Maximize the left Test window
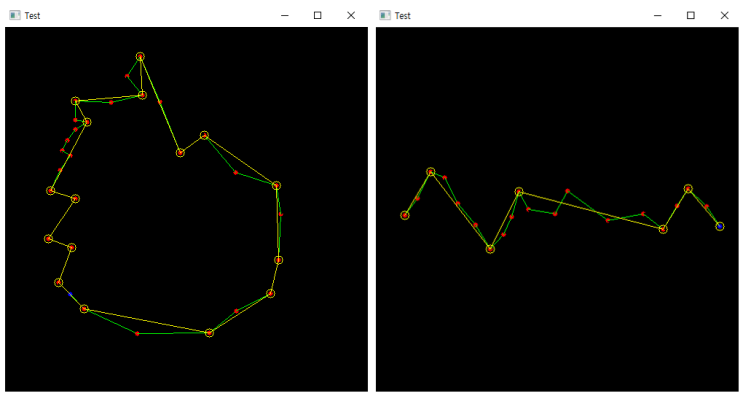Viewport: 743px width, 396px height. click(317, 15)
